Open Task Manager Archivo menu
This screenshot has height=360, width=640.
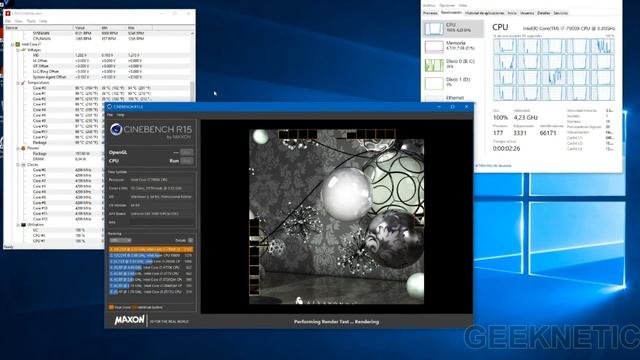pos(429,5)
